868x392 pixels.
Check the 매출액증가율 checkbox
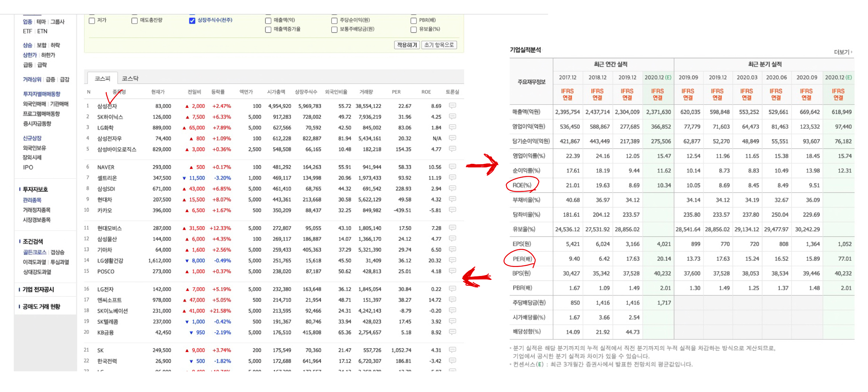click(x=268, y=30)
